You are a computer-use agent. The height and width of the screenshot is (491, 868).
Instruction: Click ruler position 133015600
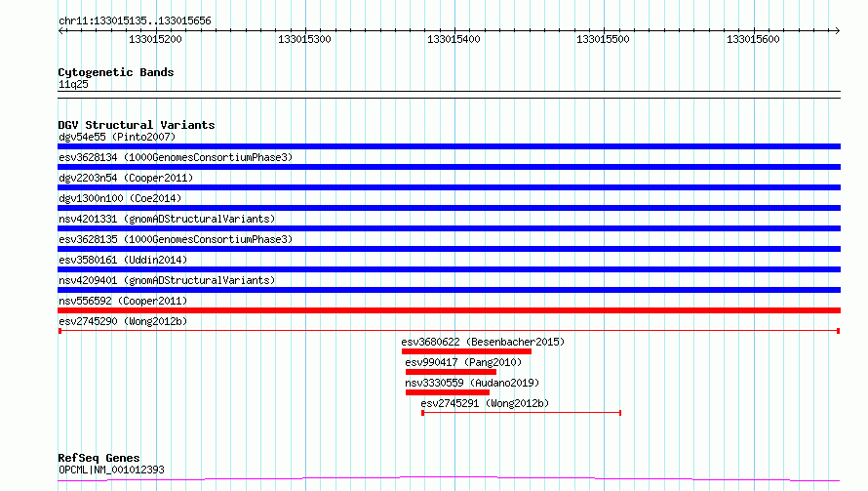click(x=753, y=39)
